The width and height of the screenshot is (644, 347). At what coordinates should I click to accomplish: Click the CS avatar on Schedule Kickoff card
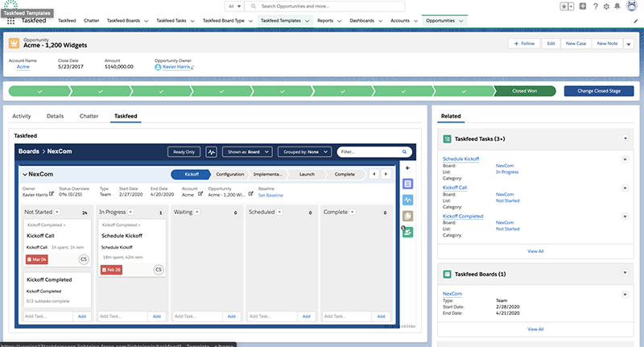pos(159,270)
